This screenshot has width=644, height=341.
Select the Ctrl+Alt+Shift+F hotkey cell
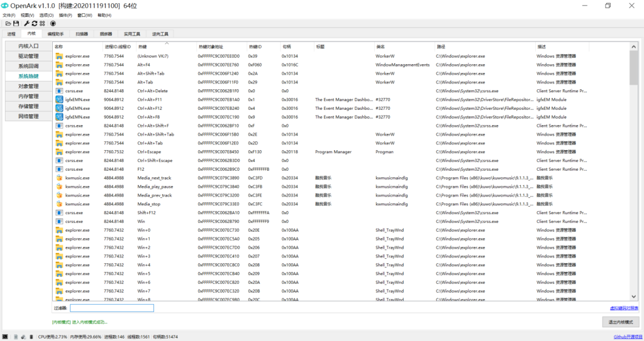pyautogui.click(x=153, y=126)
